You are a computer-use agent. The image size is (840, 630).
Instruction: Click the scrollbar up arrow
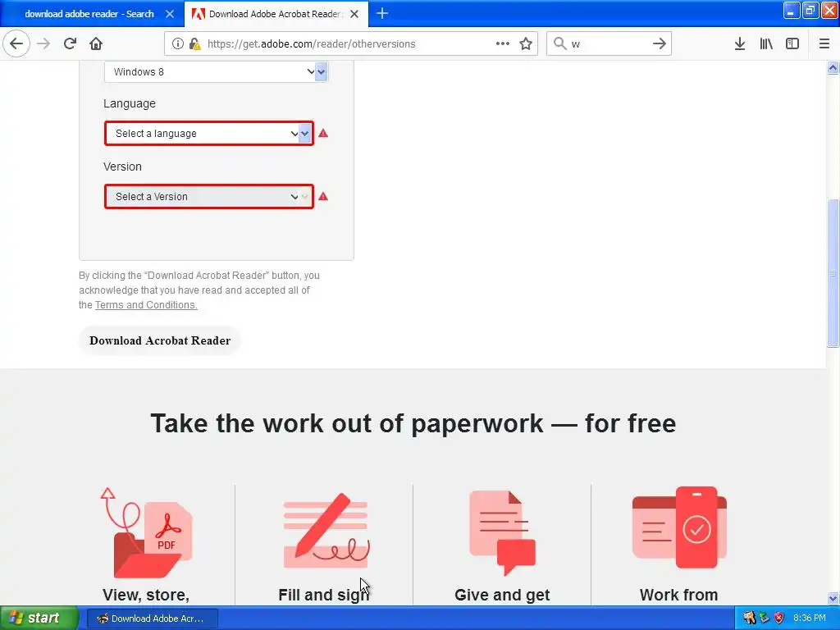point(833,67)
